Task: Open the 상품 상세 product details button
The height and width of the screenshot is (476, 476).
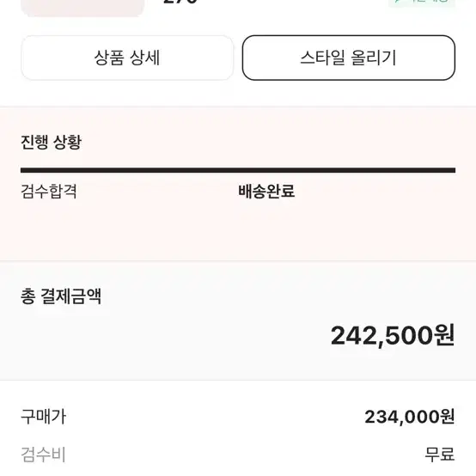Action: click(x=127, y=58)
